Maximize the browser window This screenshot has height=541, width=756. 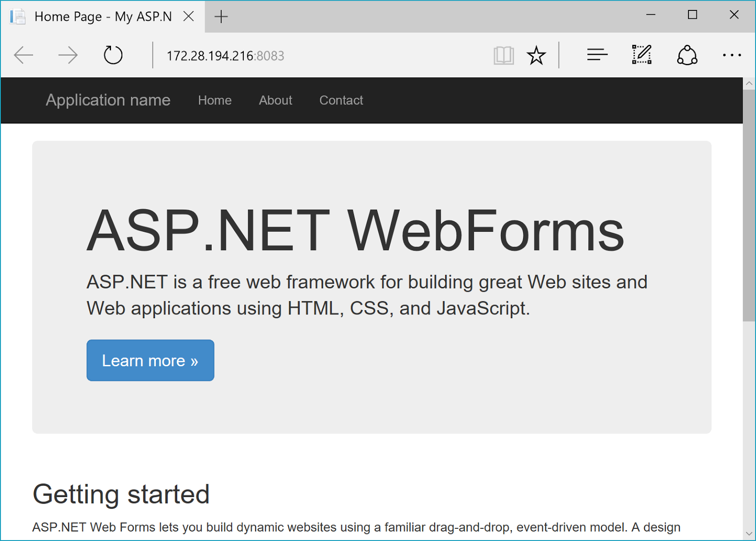click(692, 15)
